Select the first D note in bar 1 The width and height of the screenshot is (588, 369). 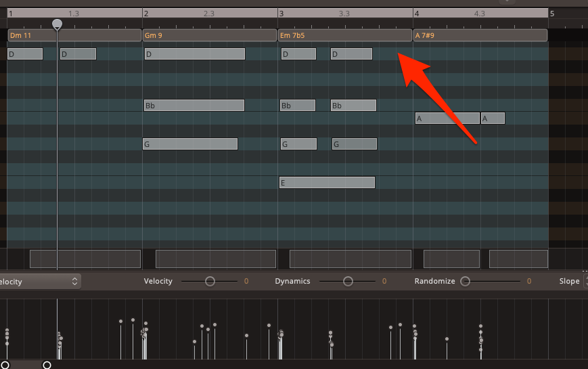click(25, 54)
